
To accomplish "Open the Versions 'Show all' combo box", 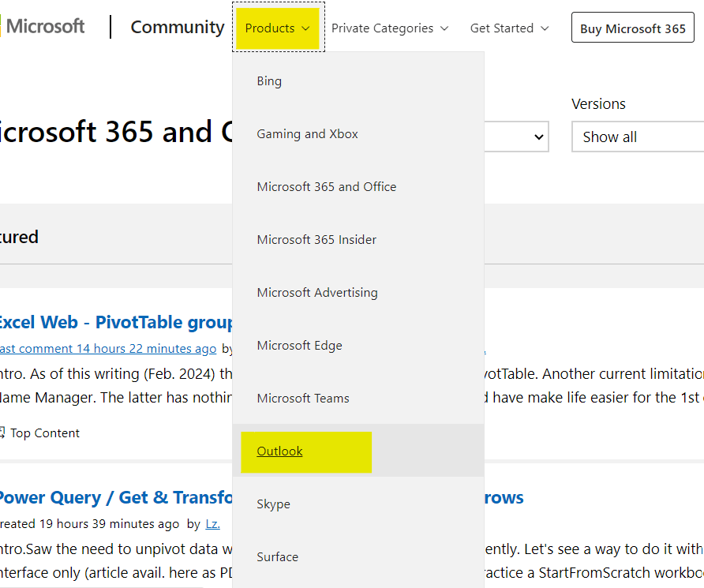I will [636, 137].
